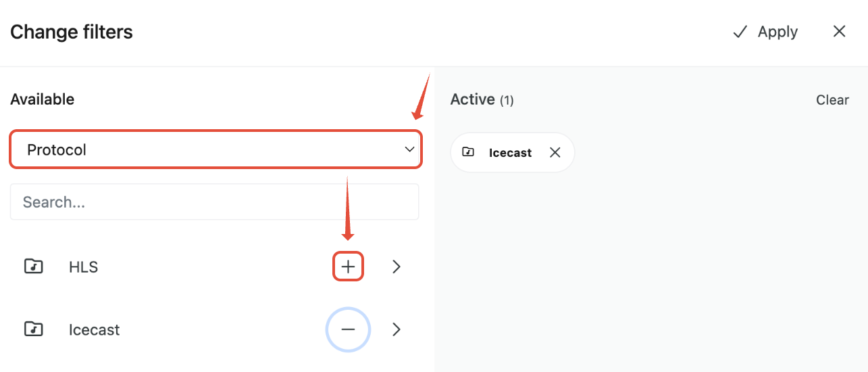This screenshot has height=372, width=868.
Task: Click the Available section heading
Action: coord(42,99)
